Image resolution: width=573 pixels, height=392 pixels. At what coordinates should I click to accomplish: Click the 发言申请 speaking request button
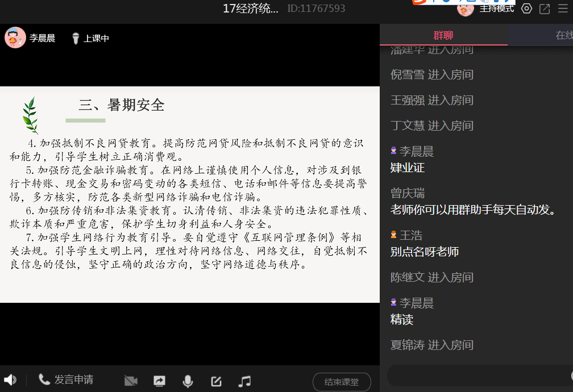coord(66,380)
